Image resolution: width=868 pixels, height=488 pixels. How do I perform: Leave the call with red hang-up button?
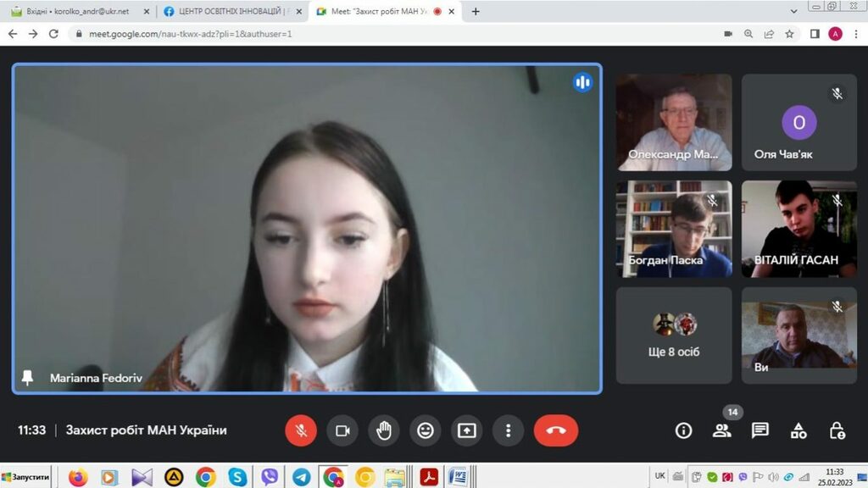[x=556, y=430]
